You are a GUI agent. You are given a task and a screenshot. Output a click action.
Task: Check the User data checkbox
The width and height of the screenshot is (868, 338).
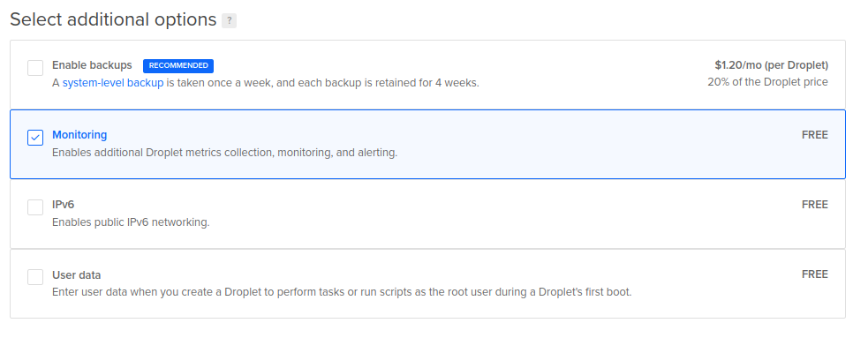pos(35,277)
